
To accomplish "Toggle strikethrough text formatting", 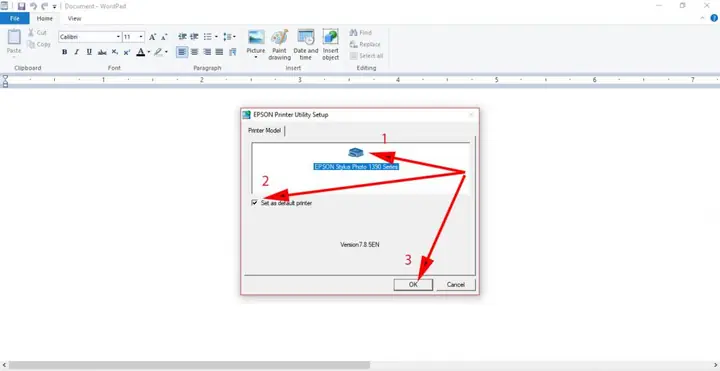I will tap(102, 52).
